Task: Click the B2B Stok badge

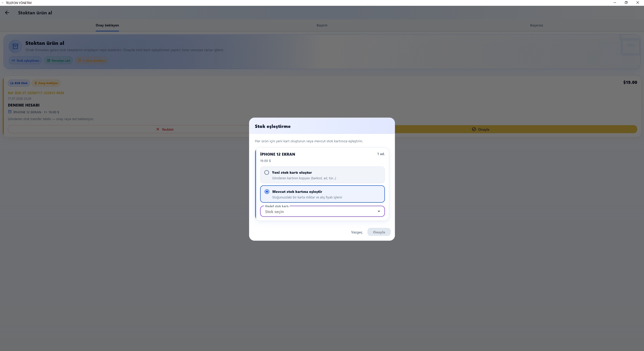Action: (19, 83)
